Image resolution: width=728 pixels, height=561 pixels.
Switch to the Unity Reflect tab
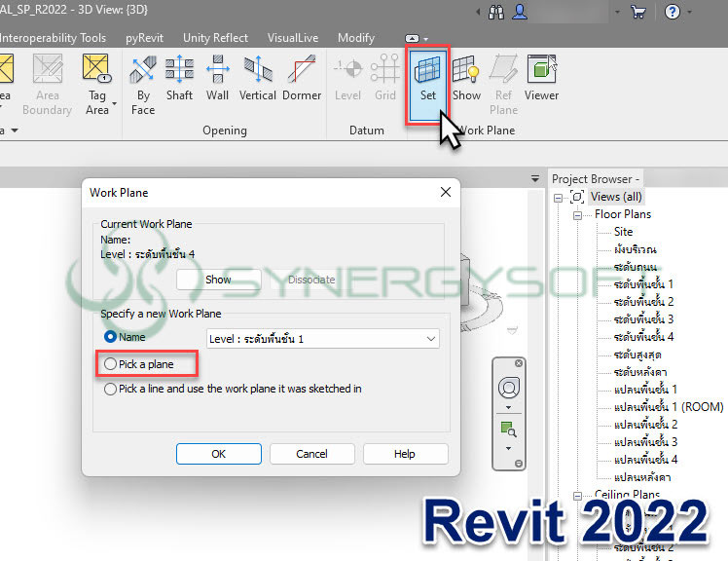point(215,38)
